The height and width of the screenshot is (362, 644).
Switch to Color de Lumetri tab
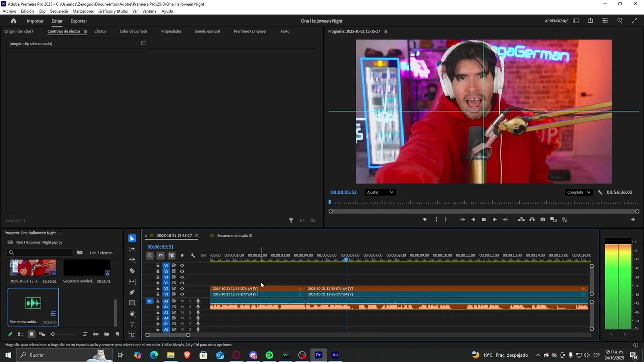(133, 31)
